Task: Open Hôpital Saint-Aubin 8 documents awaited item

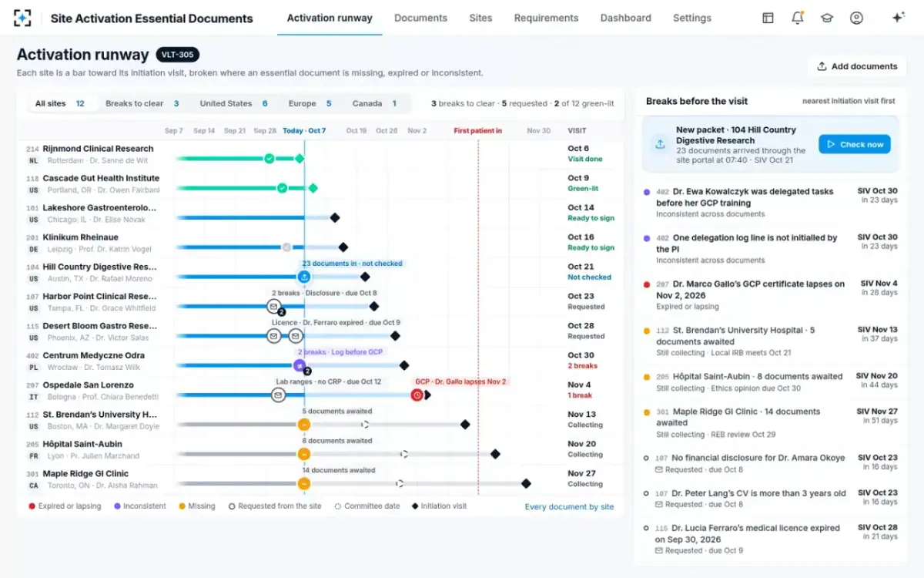Action: (769, 382)
